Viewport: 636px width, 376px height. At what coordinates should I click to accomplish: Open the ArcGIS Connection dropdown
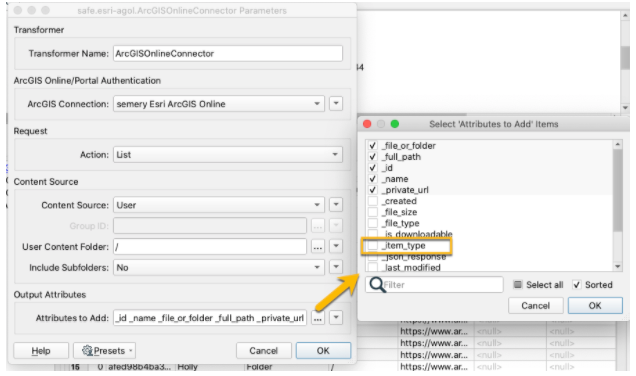tap(219, 104)
